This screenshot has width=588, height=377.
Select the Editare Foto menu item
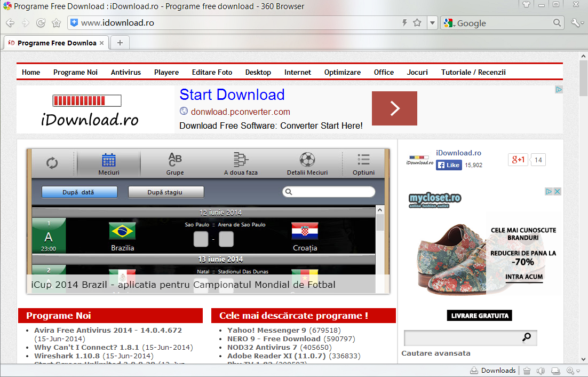coord(212,72)
